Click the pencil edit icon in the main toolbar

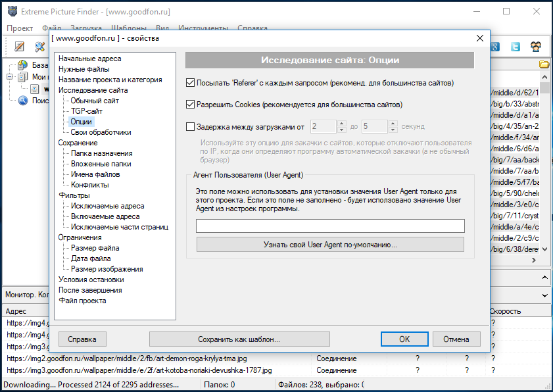(19, 46)
